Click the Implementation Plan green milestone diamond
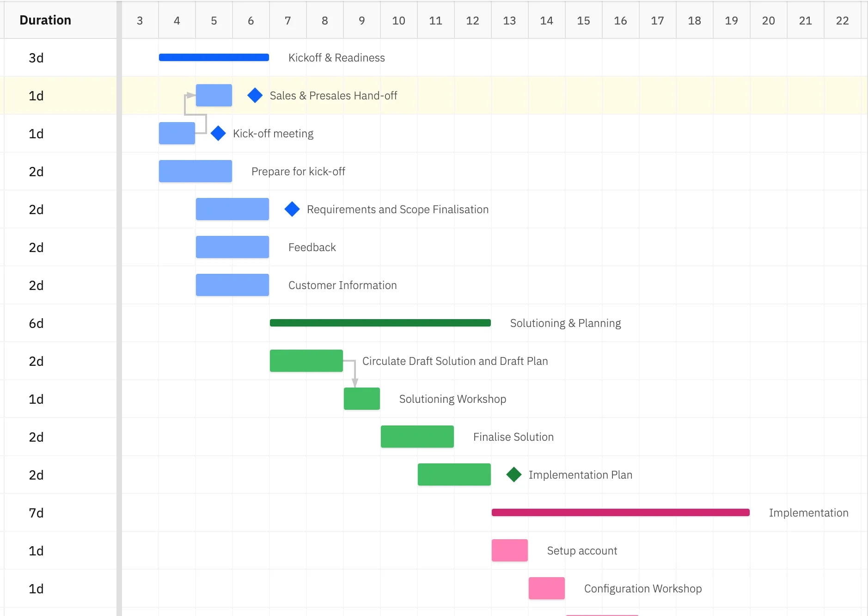This screenshot has width=868, height=616. pyautogui.click(x=513, y=474)
